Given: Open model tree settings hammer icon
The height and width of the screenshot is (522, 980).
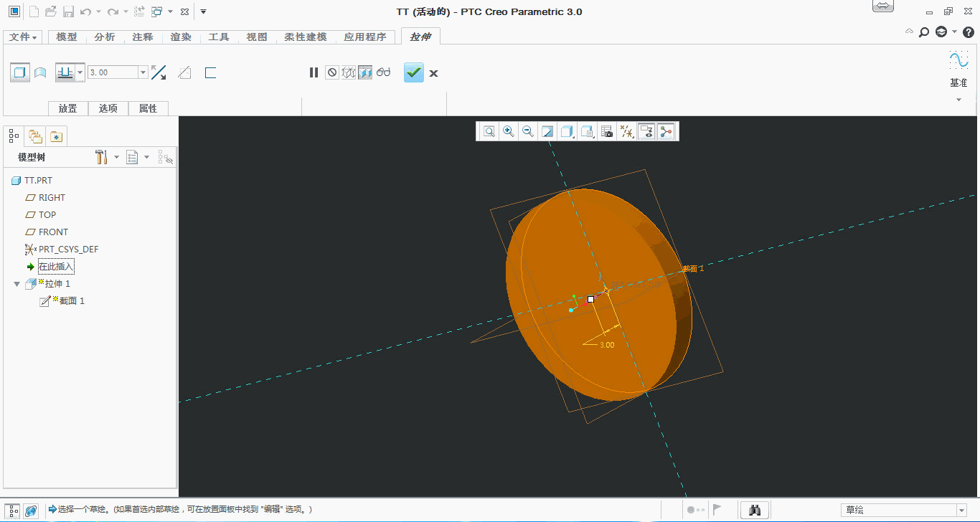Looking at the screenshot, I should click(101, 157).
